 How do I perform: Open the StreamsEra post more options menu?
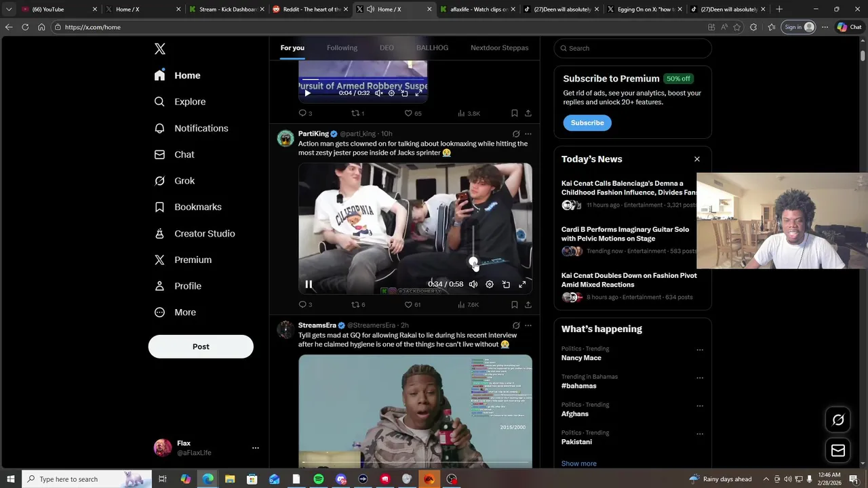pos(528,325)
